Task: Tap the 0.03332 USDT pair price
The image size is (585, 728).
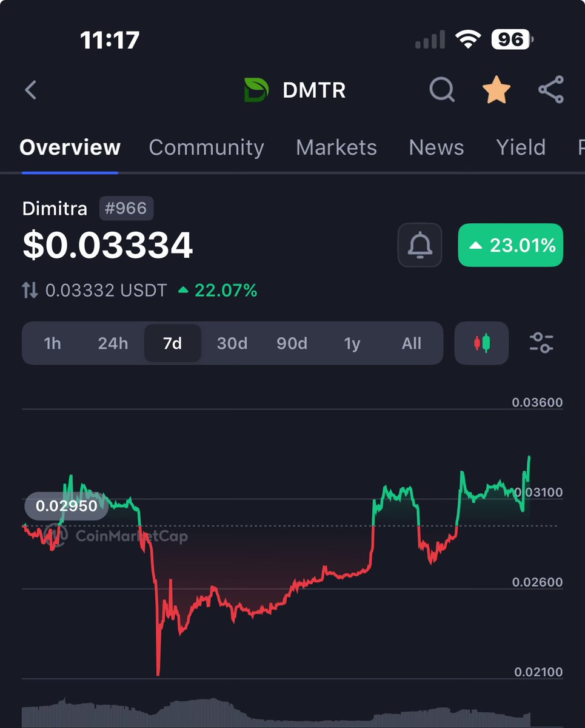Action: pos(106,291)
